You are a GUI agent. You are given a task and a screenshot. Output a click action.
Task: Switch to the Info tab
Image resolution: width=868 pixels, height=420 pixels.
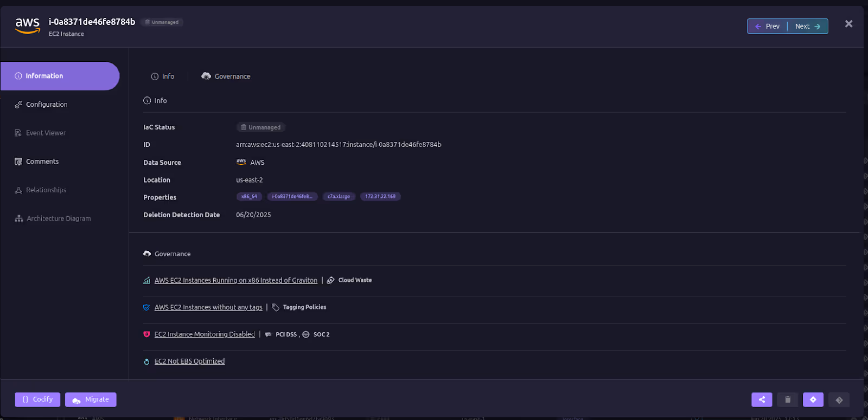click(x=163, y=76)
